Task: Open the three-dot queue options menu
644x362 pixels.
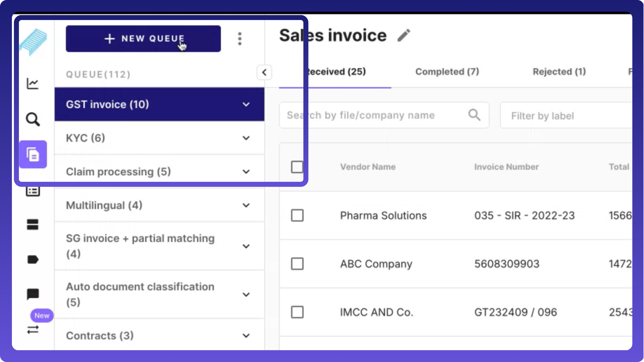Action: click(240, 39)
